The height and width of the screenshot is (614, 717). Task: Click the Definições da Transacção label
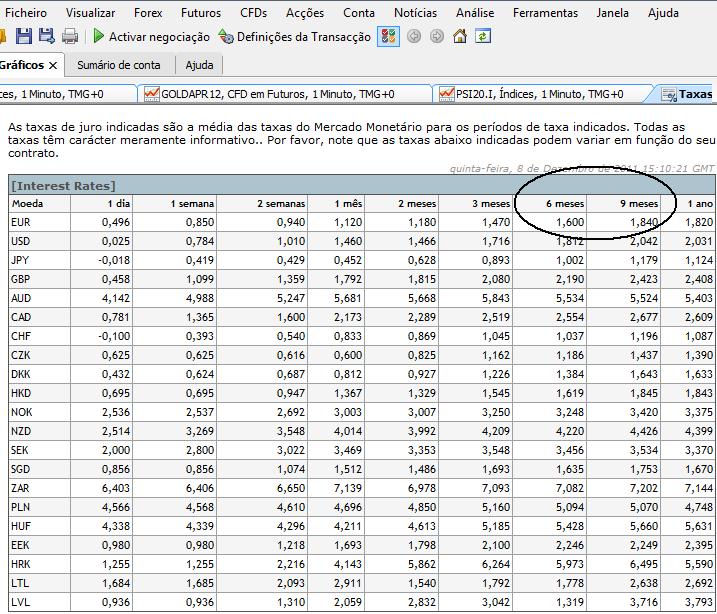click(304, 37)
